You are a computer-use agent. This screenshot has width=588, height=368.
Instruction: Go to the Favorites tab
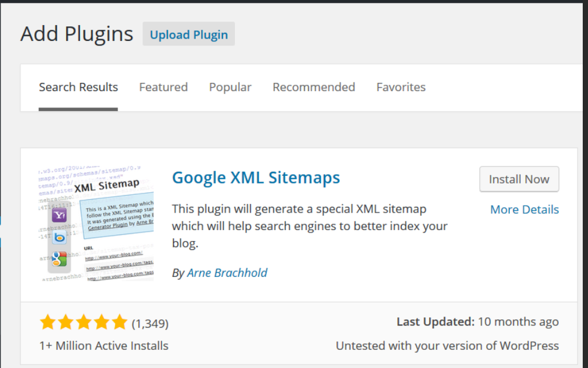tap(401, 87)
